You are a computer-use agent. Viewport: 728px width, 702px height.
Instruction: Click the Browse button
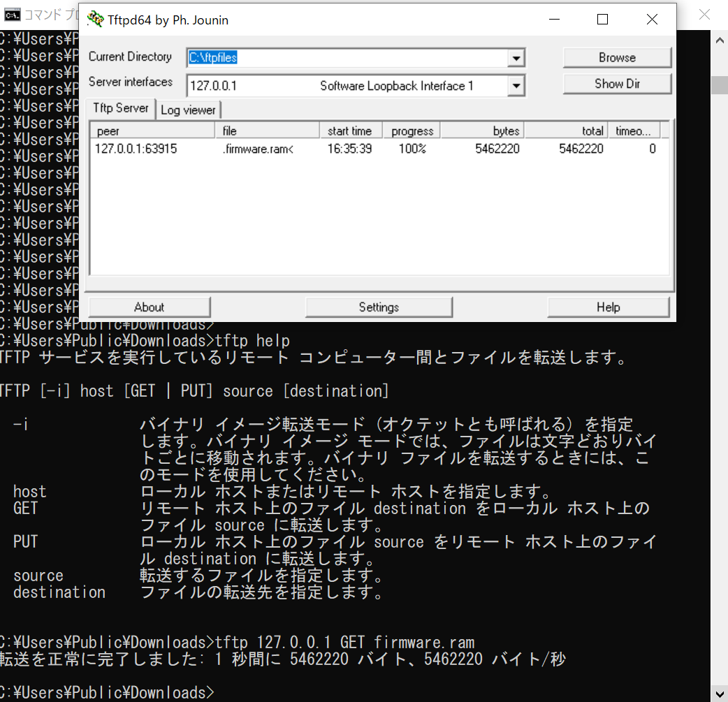point(617,57)
